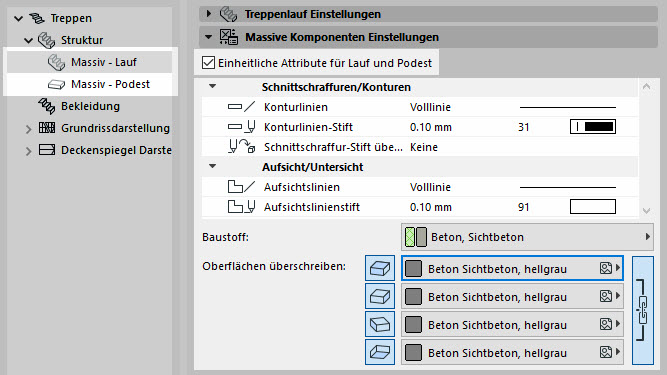
Task: Click the Bekleidung finish icon
Action: click(46, 106)
